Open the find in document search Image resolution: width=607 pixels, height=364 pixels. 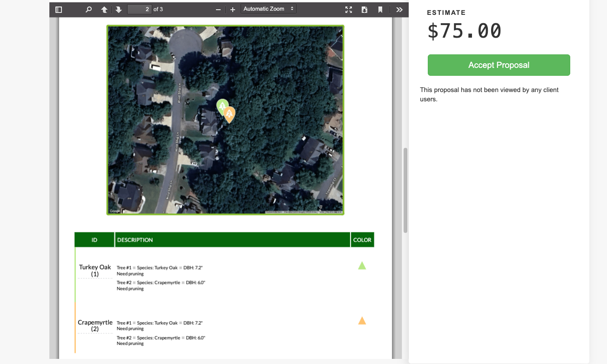[x=89, y=9]
